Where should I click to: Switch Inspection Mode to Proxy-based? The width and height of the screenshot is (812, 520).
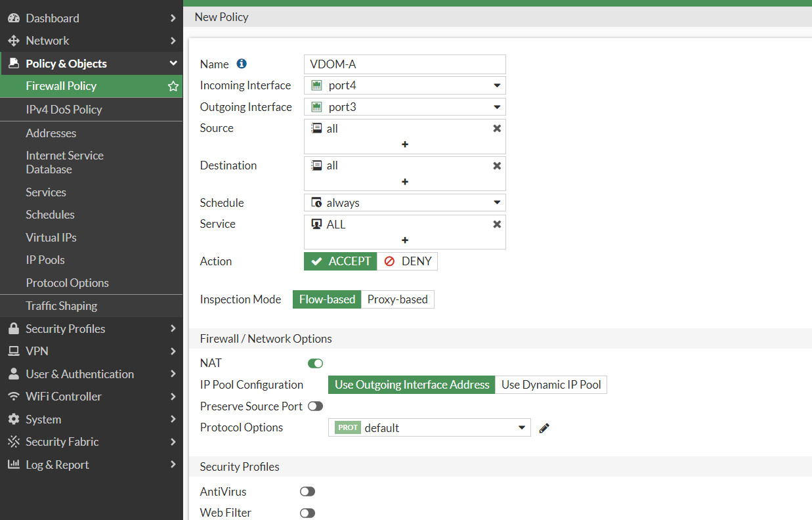(397, 299)
